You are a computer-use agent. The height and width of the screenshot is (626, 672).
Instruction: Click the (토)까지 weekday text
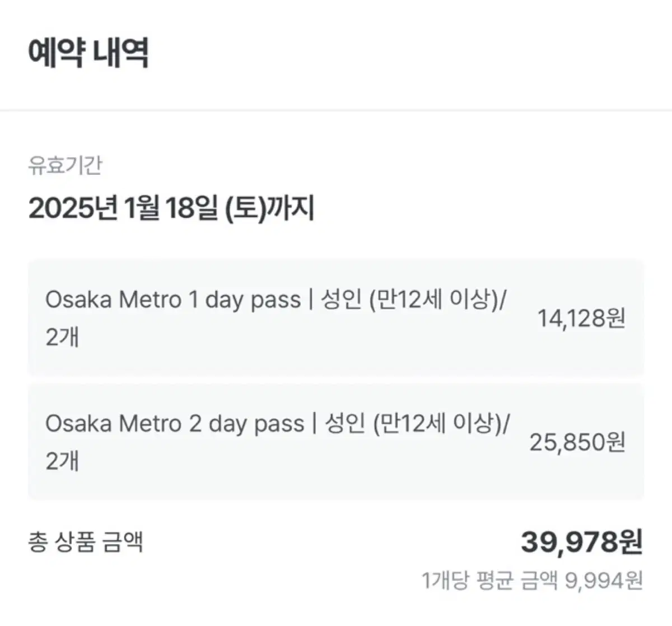[270, 209]
